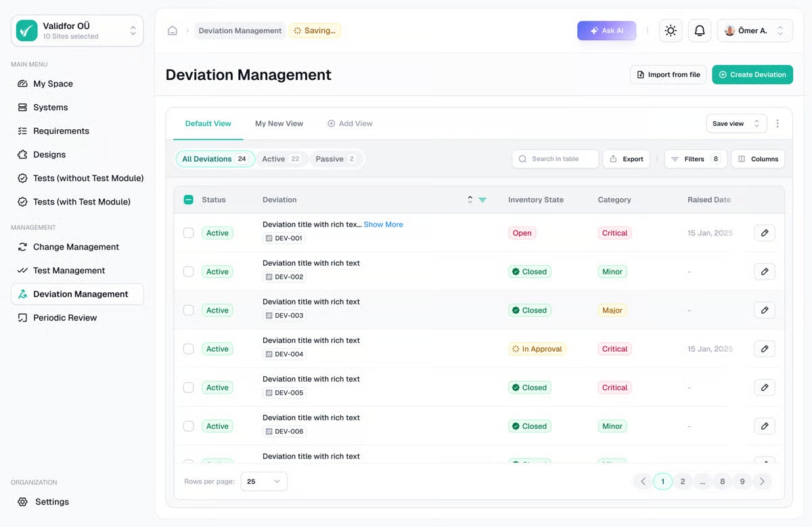Click Show More on DEV-001's title
The height and width of the screenshot is (527, 812).
383,224
